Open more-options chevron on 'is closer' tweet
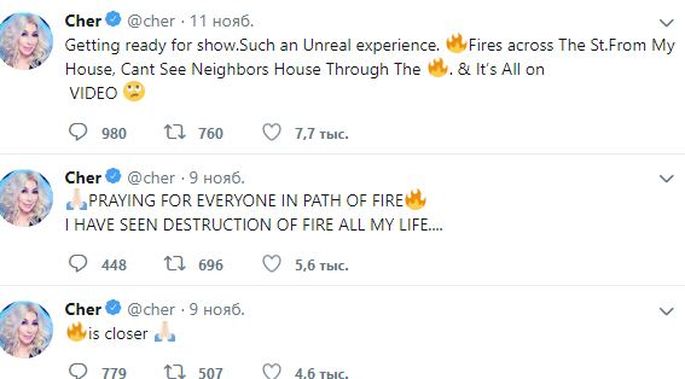685x379 pixels. tap(666, 311)
